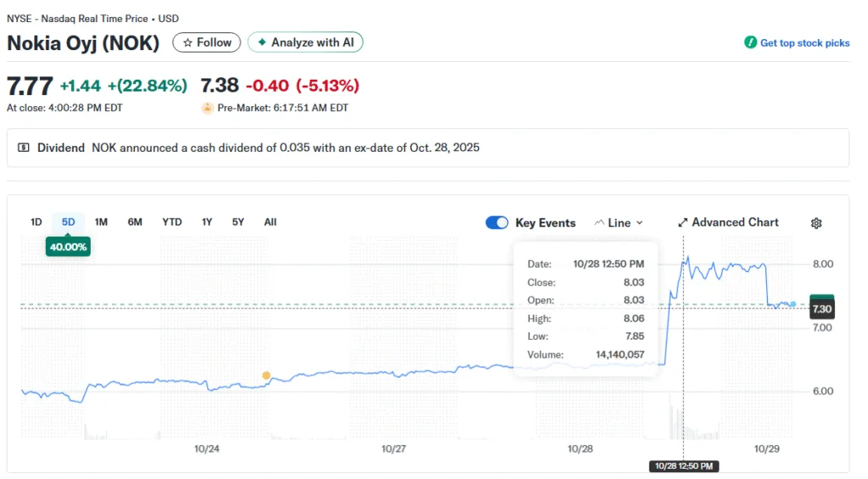Click the pre-market sun icon
Viewport: 868px width, 479px height.
pos(207,108)
